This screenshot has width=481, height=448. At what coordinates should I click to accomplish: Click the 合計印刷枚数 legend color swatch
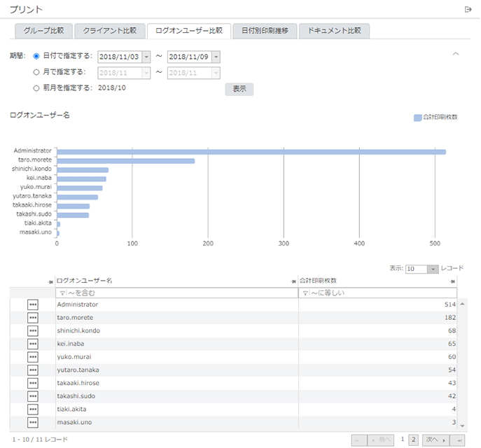click(418, 118)
